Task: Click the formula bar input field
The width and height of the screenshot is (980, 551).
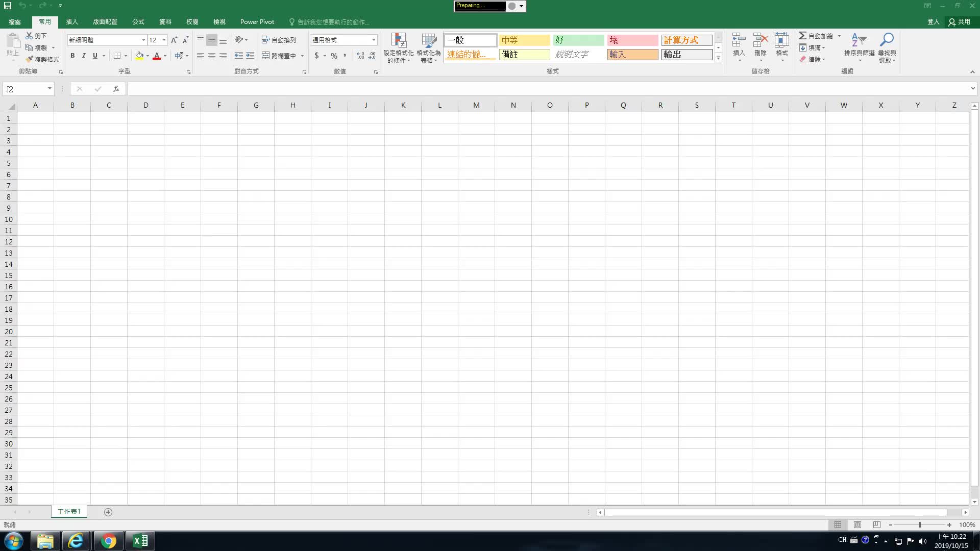Action: click(x=548, y=89)
